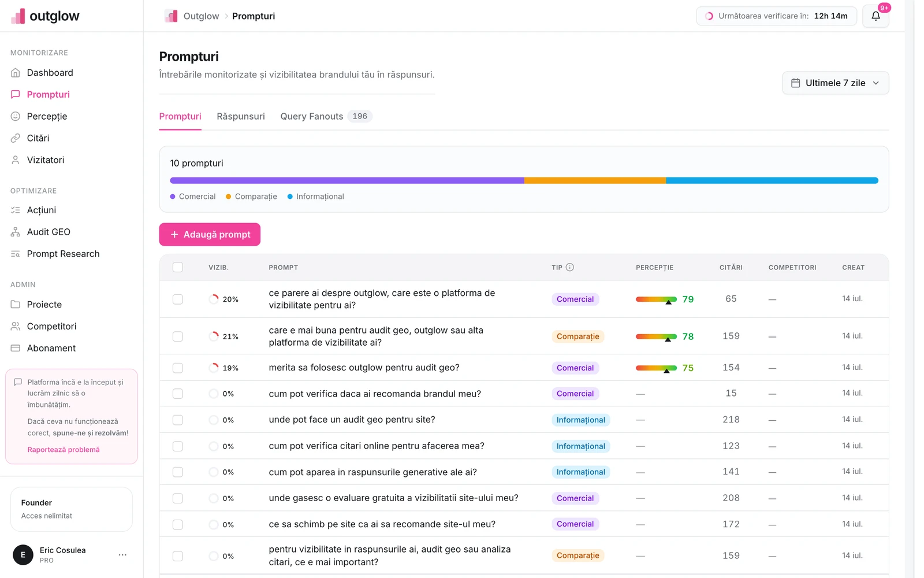Click the info icon next to TIP
Viewport: 924px width, 578px height.
tap(570, 267)
